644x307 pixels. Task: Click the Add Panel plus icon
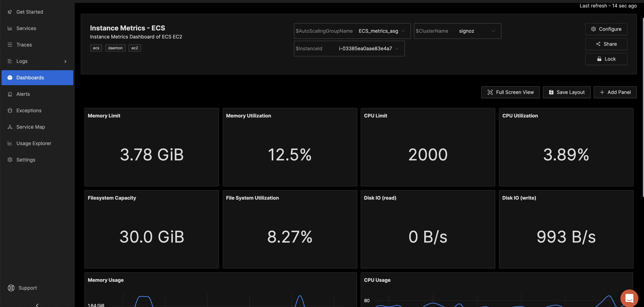[602, 92]
